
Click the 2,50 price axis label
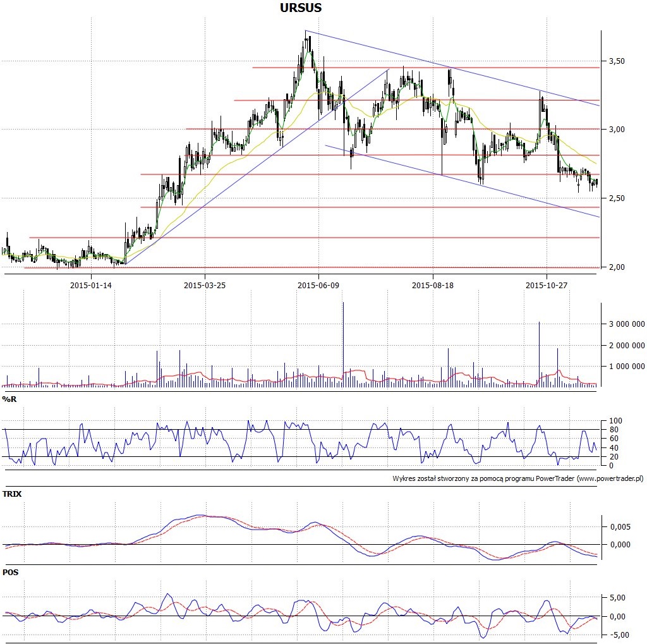[617, 198]
